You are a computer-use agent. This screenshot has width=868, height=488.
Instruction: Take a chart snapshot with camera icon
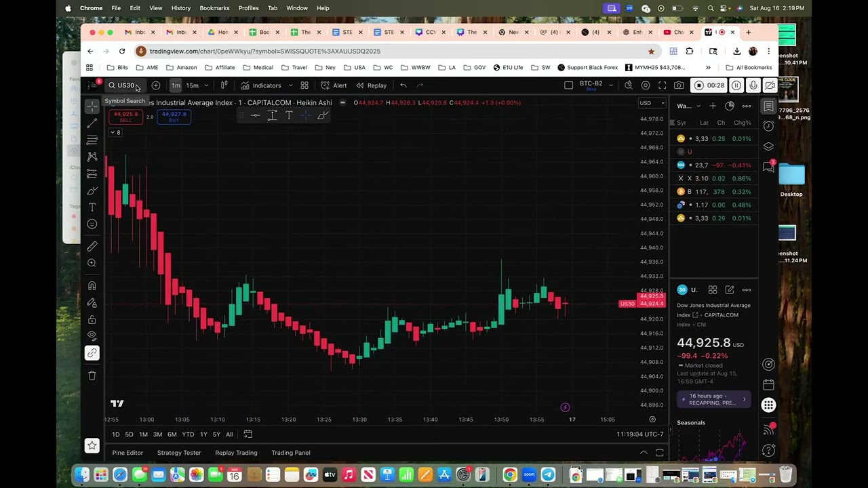[x=679, y=85]
